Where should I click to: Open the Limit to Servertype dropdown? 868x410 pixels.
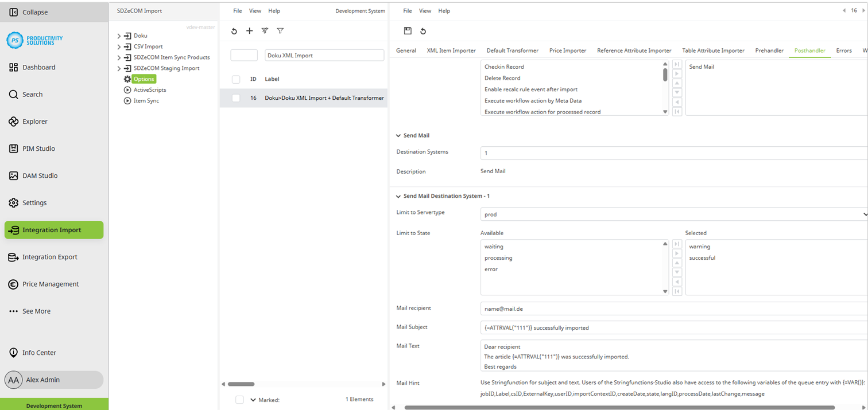[864, 214]
